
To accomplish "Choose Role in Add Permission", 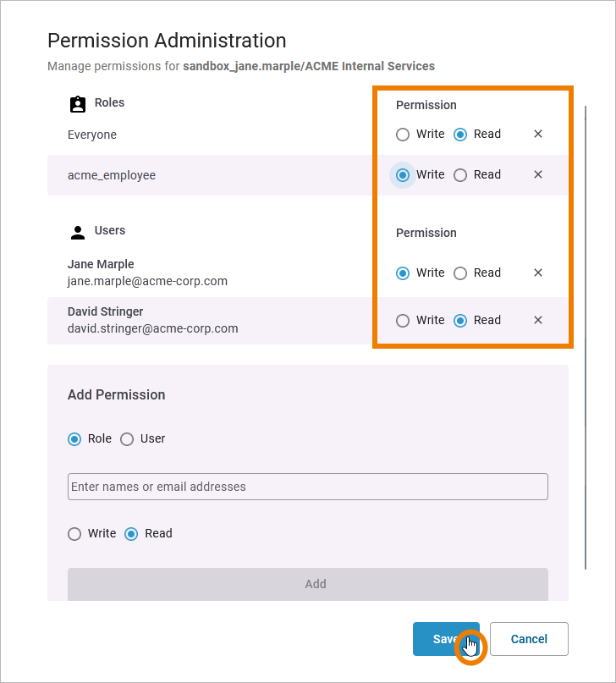I will point(74,438).
